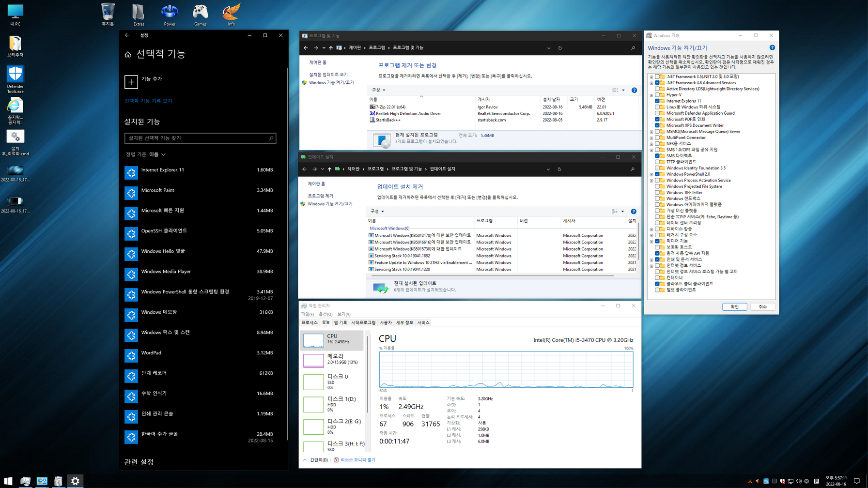Image resolution: width=868 pixels, height=488 pixels.
Task: Switch to 앱 기록 tab
Action: click(x=340, y=322)
